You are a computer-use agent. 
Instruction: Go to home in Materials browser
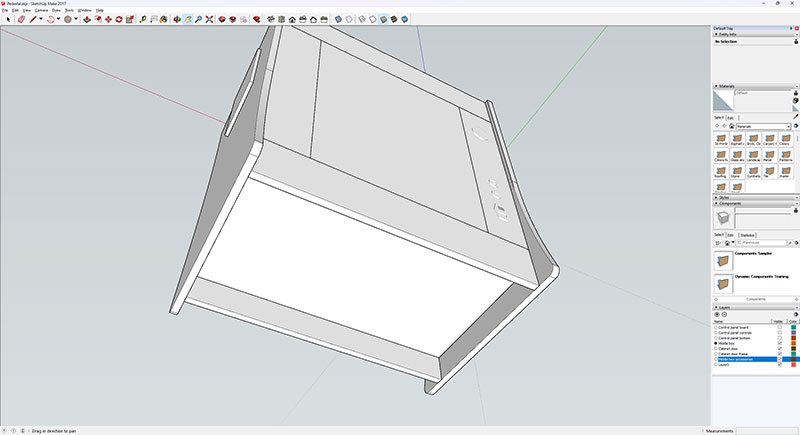[x=732, y=126]
